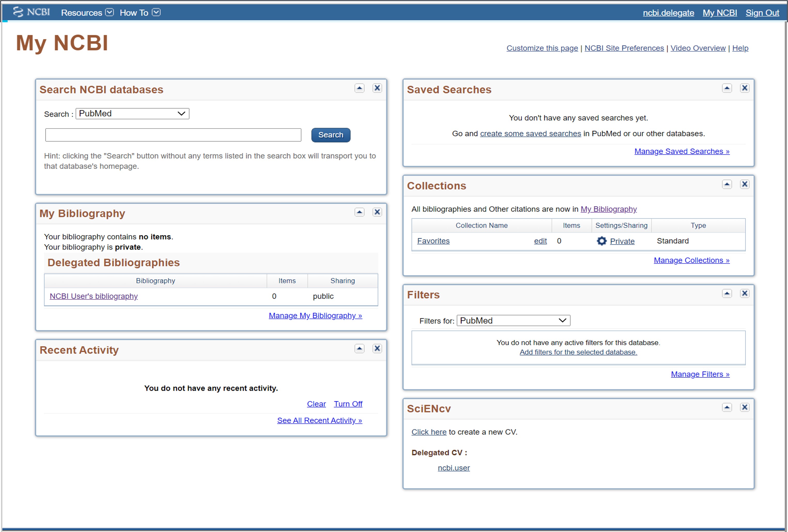This screenshot has height=532, width=788.
Task: Click edit for Favorites collection
Action: 541,241
